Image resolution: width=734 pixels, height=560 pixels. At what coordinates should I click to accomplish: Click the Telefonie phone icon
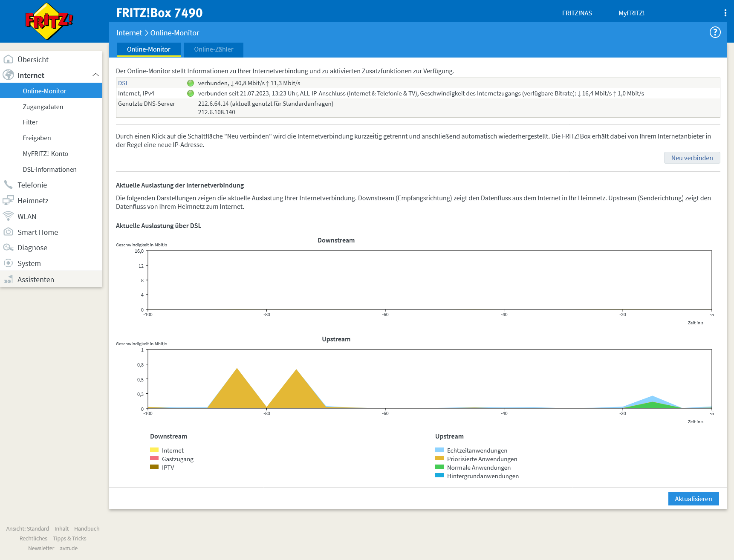click(x=8, y=185)
